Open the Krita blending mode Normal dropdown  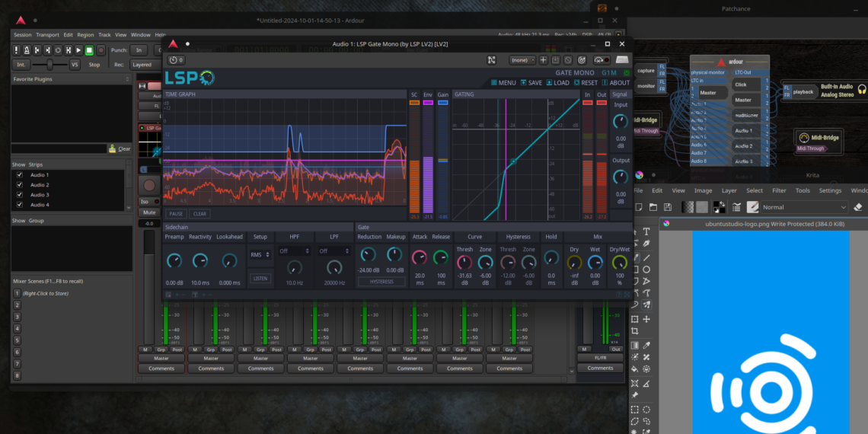(x=804, y=207)
